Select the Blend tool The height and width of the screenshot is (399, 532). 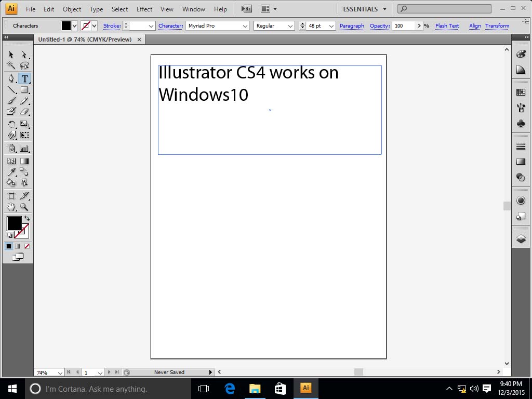point(24,171)
